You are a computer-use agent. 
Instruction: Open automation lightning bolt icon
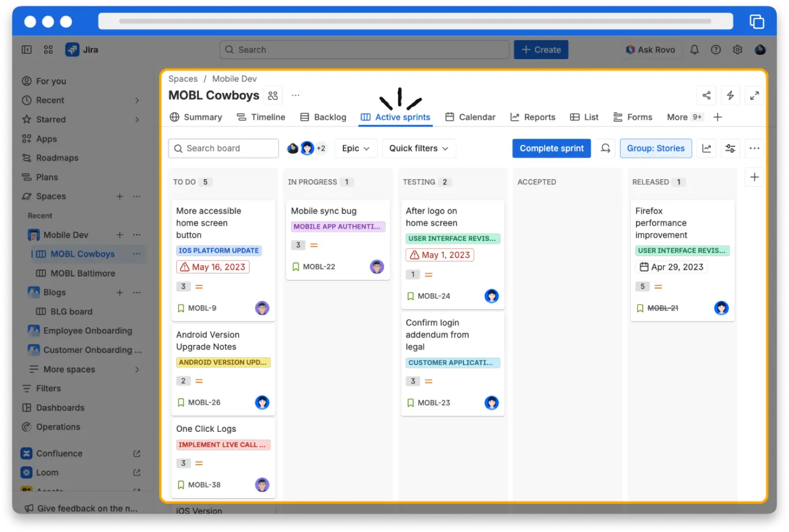[730, 95]
